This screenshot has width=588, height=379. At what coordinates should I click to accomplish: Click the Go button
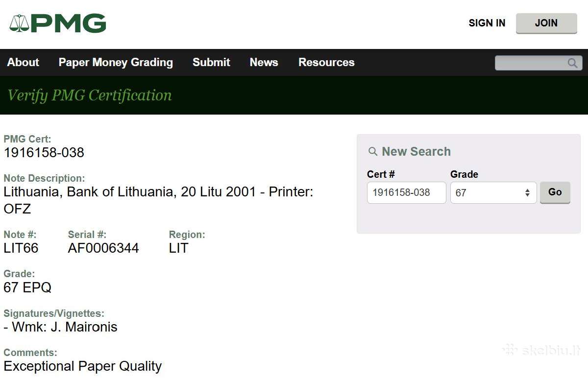click(x=555, y=192)
